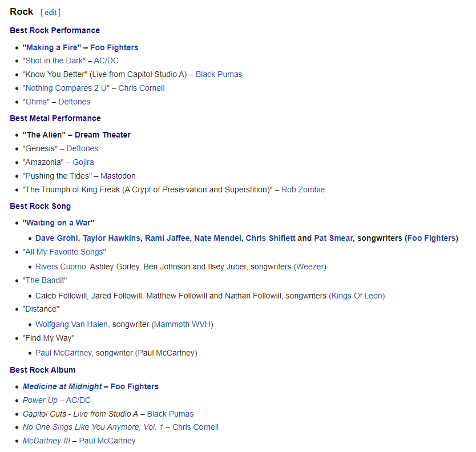Open the Rob Zombie link

pyautogui.click(x=303, y=189)
